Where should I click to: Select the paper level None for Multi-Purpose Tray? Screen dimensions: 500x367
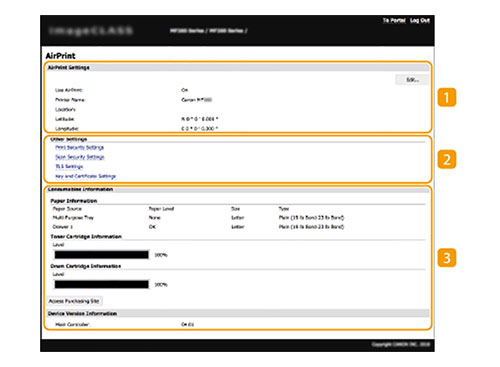coord(155,218)
